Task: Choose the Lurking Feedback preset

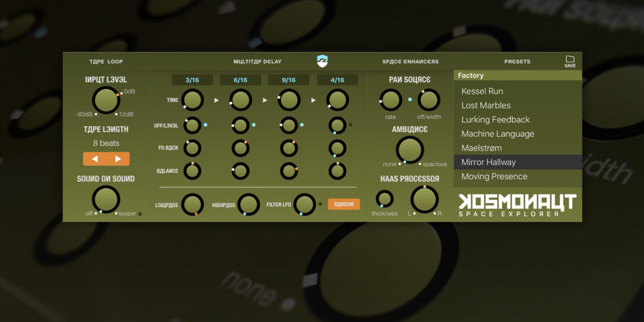Action: (x=495, y=120)
